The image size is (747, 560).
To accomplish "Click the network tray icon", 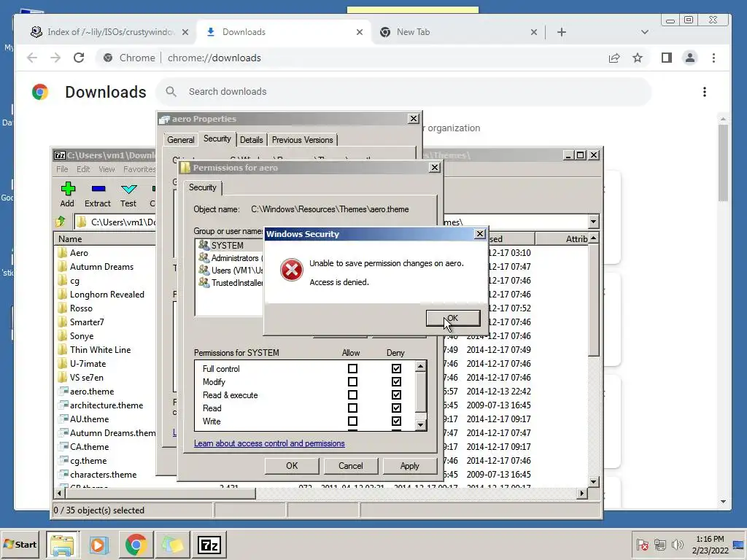I will click(x=659, y=544).
